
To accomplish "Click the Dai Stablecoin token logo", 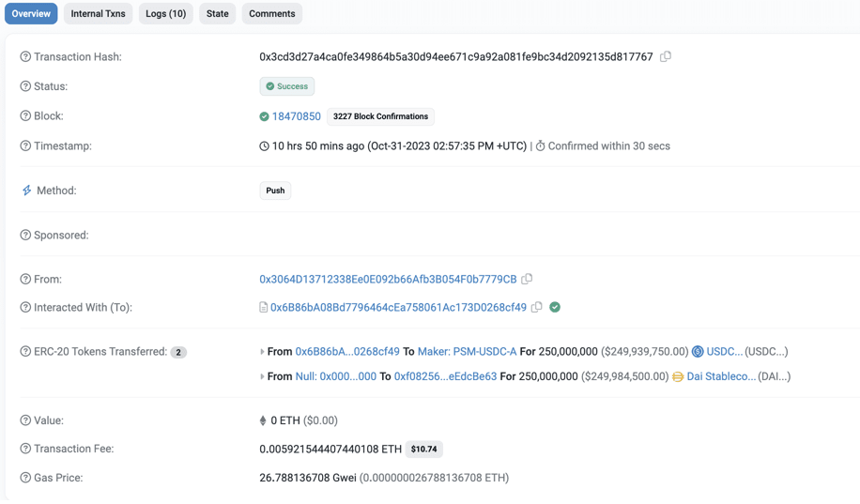I will [x=678, y=376].
